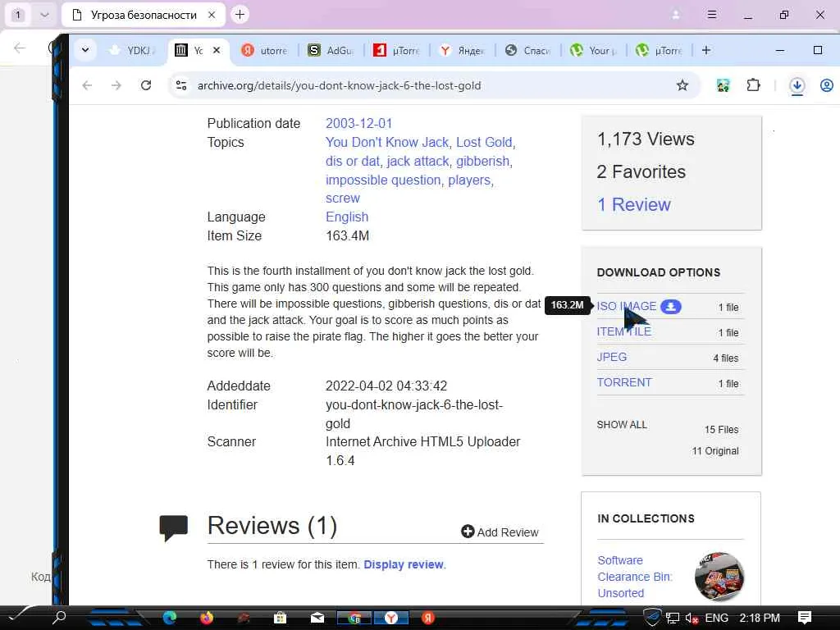This screenshot has width=840, height=630.
Task: Open the ISO IMAGE download link
Action: (626, 306)
